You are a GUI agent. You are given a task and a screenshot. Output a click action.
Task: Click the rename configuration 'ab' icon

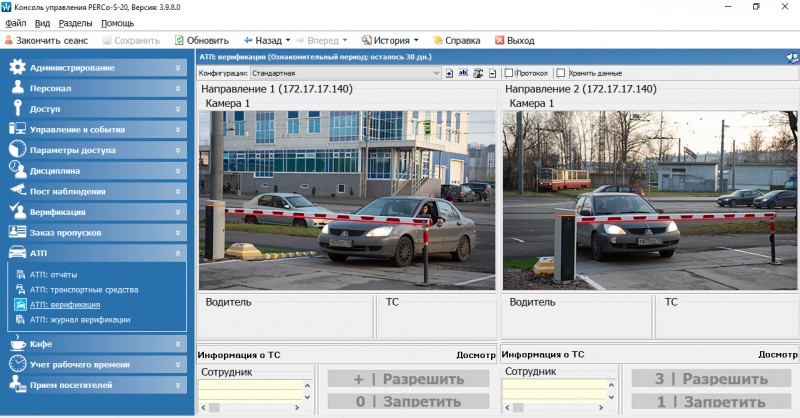463,73
